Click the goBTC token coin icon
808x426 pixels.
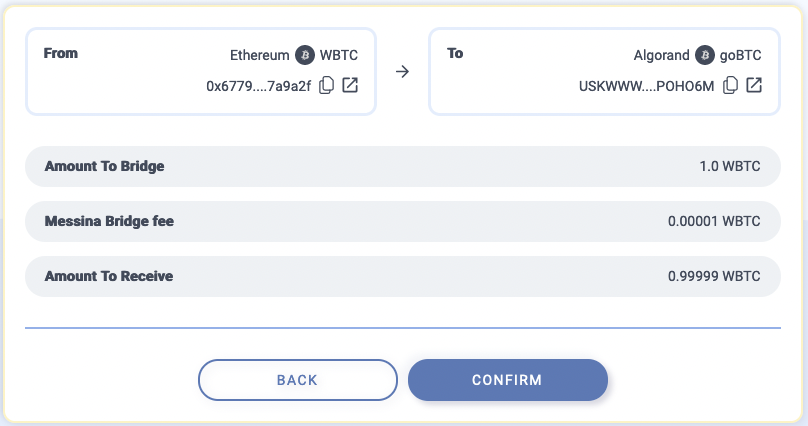704,55
